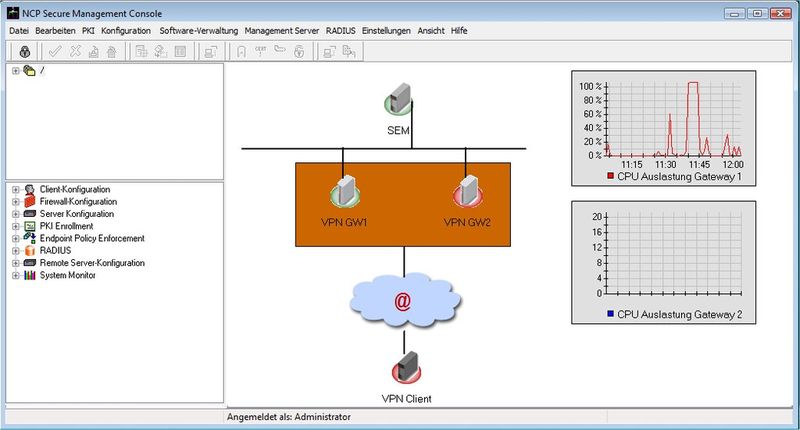Open the Datei menu
Viewport: 800px width, 430px height.
click(x=19, y=31)
